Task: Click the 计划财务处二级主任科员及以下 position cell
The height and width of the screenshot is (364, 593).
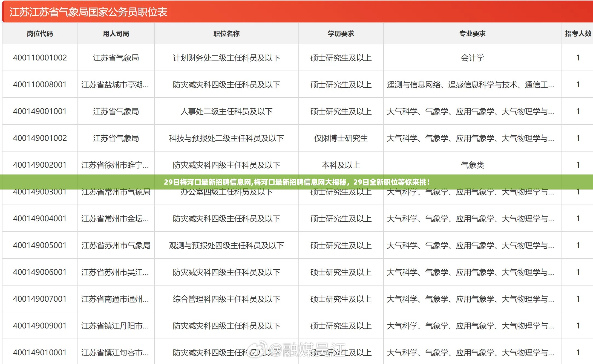Action: 226,58
